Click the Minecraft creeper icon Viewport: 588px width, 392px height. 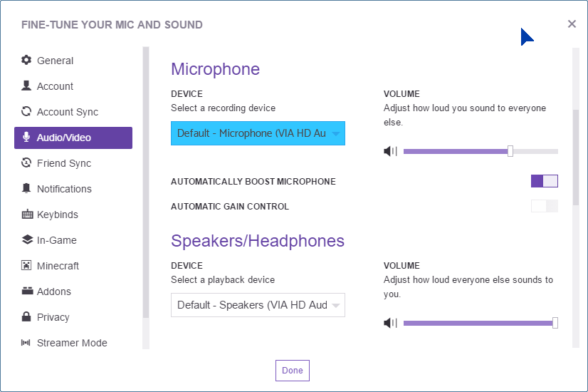tap(27, 266)
